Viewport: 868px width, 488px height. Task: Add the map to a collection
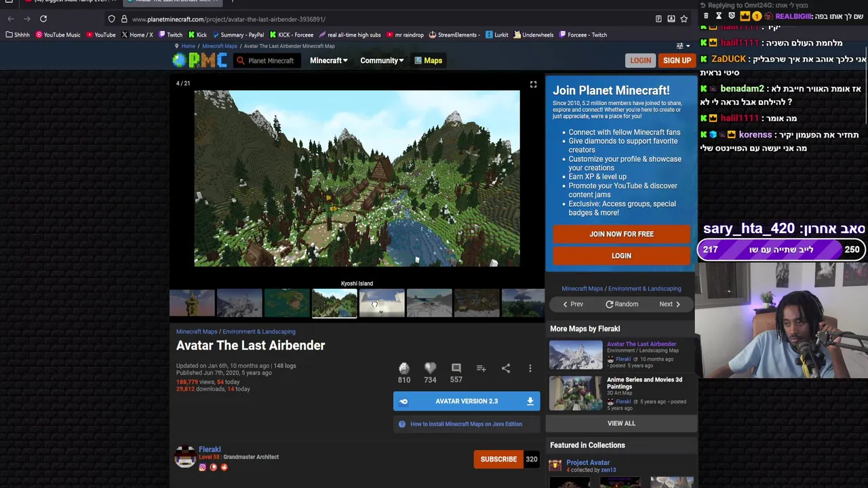pyautogui.click(x=481, y=368)
